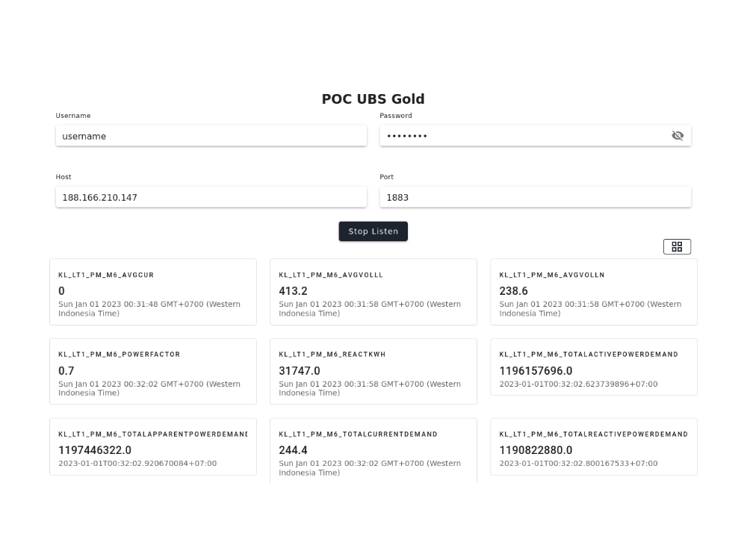The image size is (747, 560).
Task: Toggle password visibility eye icon
Action: pos(677,136)
